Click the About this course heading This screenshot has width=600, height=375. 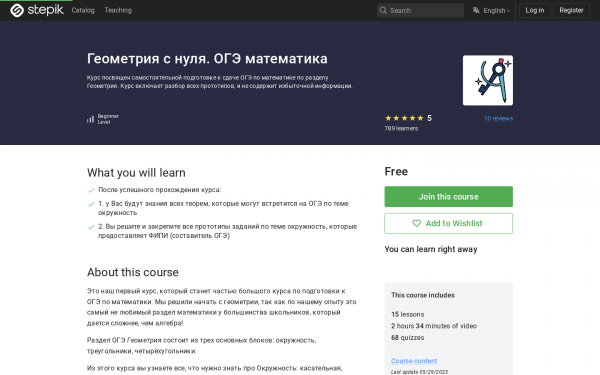coord(133,272)
